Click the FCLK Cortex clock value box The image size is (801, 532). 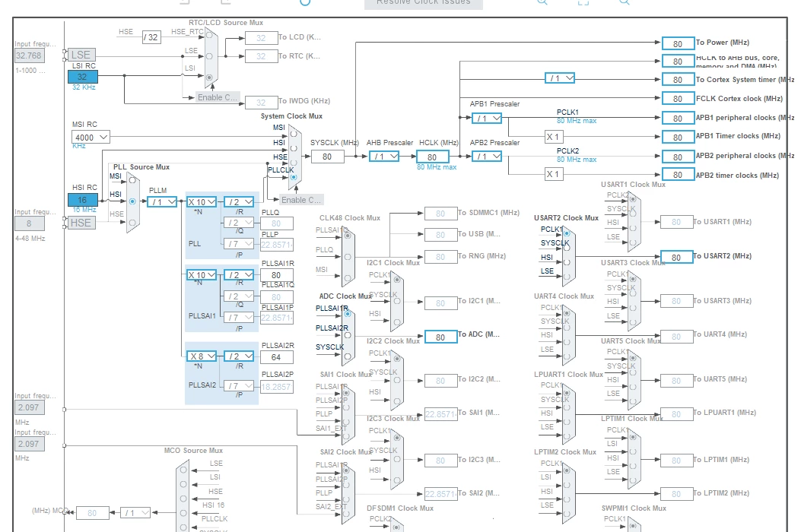coord(678,99)
